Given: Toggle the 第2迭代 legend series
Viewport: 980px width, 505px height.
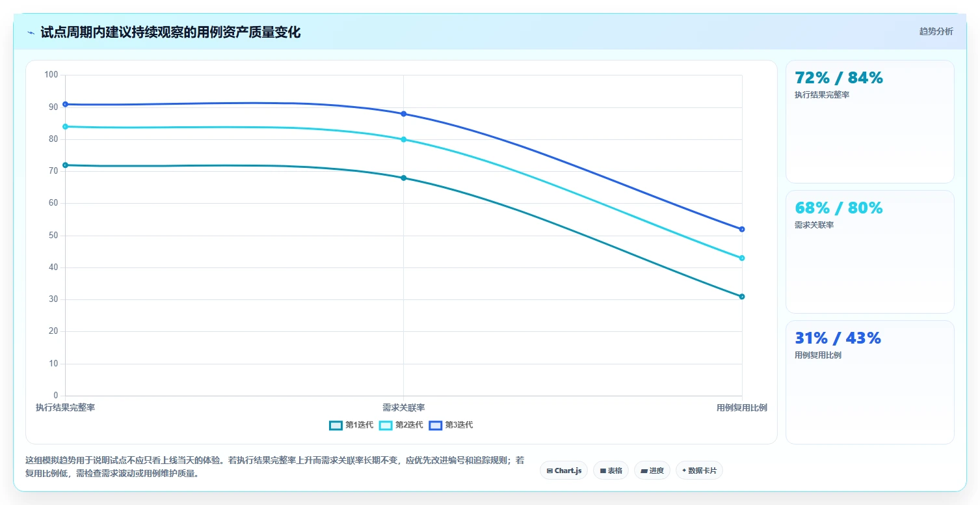Looking at the screenshot, I should [401, 425].
